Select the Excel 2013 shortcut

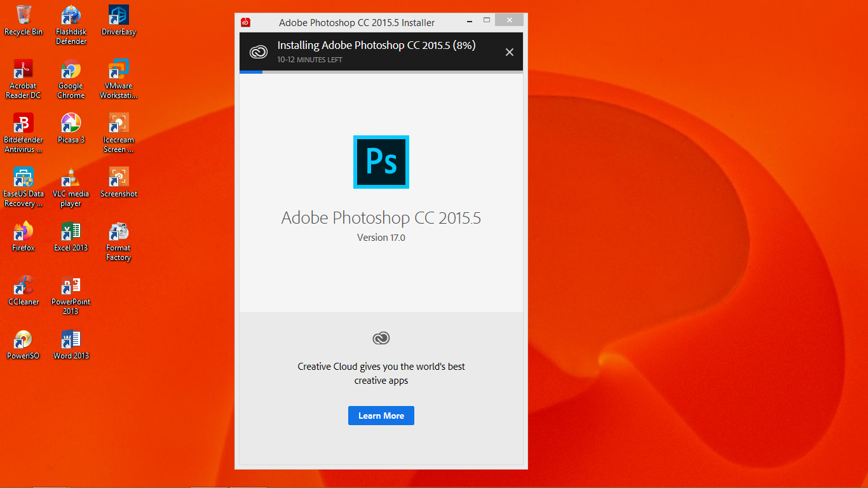click(71, 236)
